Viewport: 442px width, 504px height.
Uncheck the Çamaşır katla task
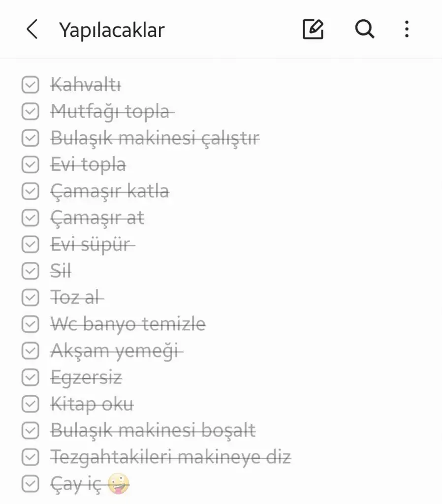point(31,191)
